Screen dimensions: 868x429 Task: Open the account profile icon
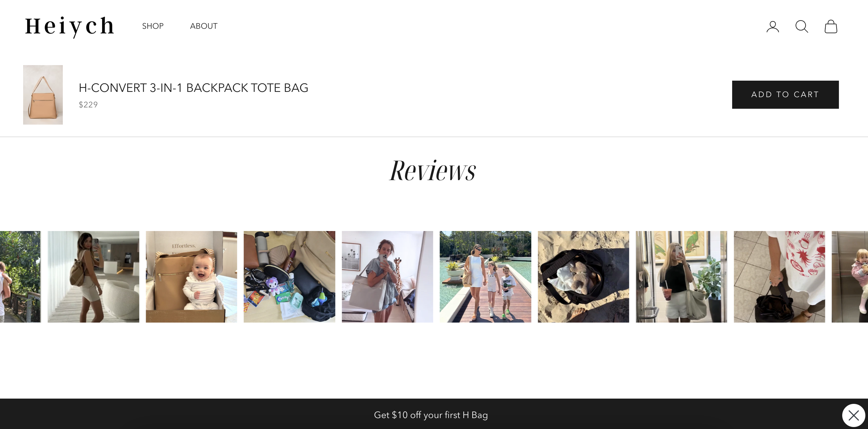(773, 26)
